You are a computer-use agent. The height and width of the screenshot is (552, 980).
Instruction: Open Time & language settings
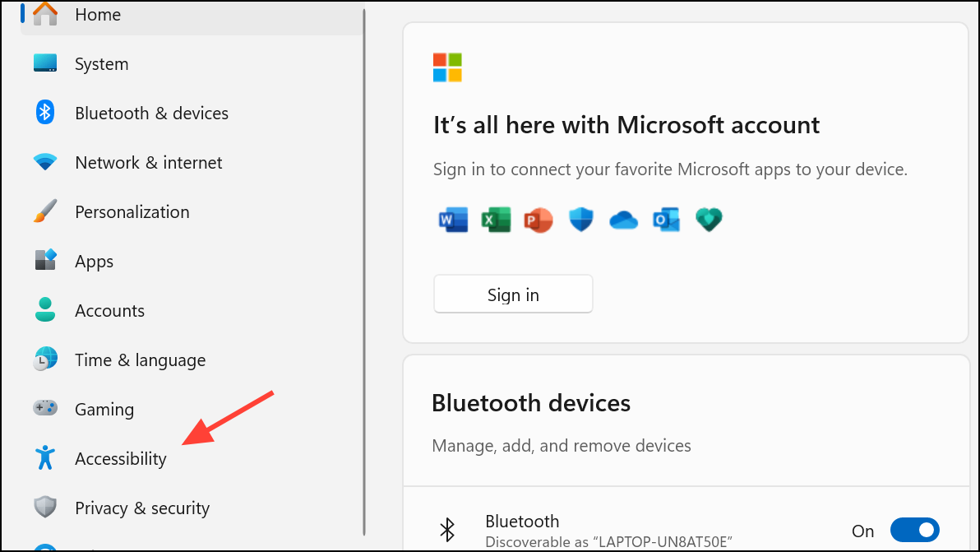45,359
